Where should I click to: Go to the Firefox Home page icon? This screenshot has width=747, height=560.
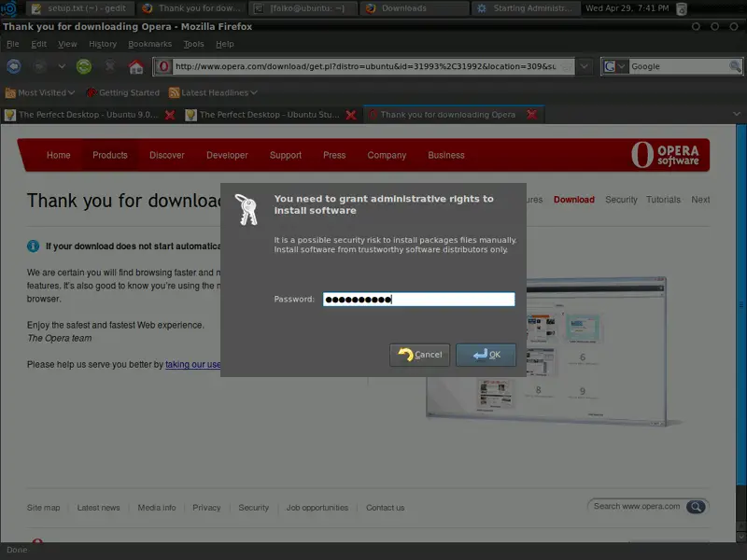136,66
